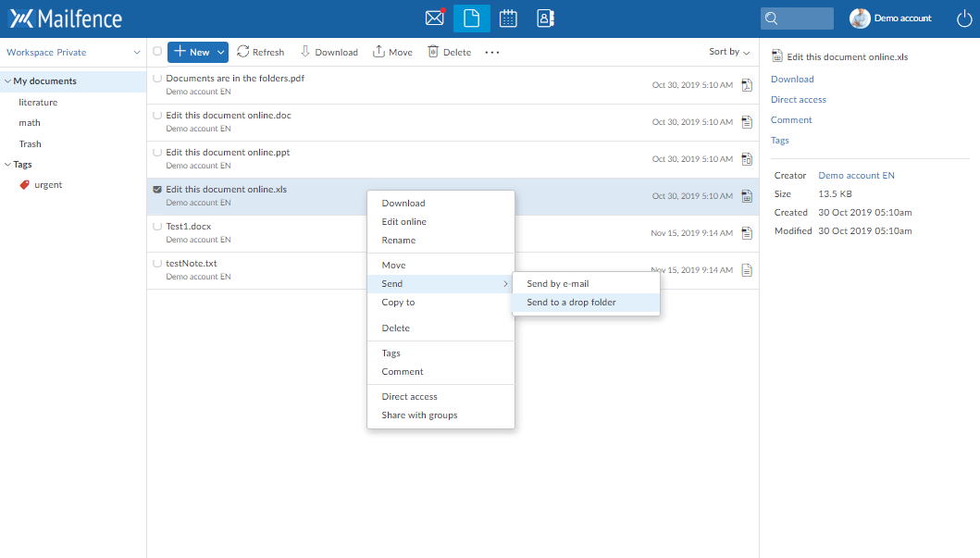Click the Documents icon in top bar

[x=471, y=19]
